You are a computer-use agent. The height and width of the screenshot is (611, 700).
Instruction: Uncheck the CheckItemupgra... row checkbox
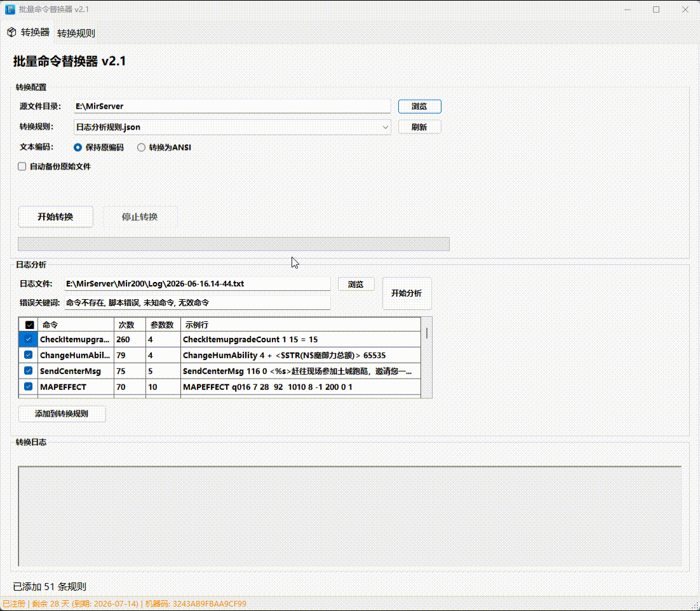(x=28, y=339)
